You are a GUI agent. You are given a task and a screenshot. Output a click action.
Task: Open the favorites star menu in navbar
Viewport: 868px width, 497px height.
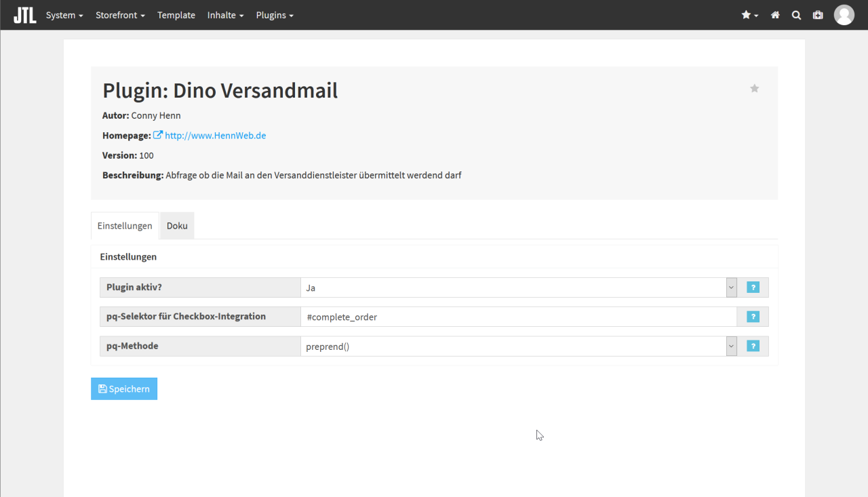(749, 15)
